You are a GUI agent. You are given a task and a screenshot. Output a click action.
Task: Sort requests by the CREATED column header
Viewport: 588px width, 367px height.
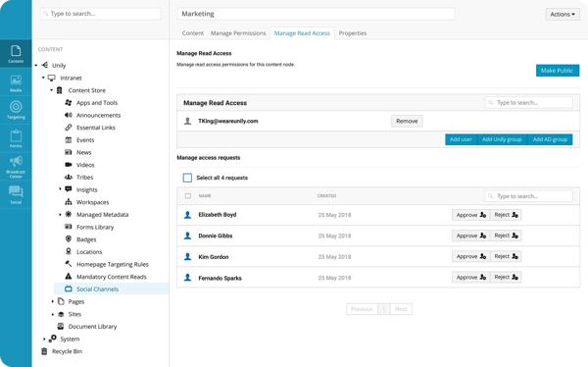click(x=326, y=195)
